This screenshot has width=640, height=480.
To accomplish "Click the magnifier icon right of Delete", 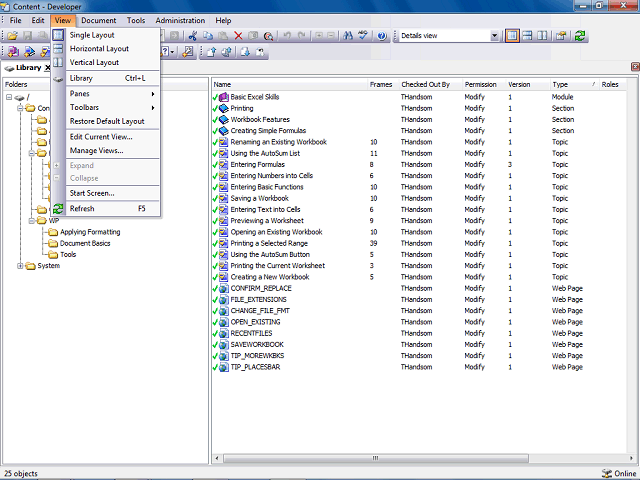I will [x=268, y=36].
